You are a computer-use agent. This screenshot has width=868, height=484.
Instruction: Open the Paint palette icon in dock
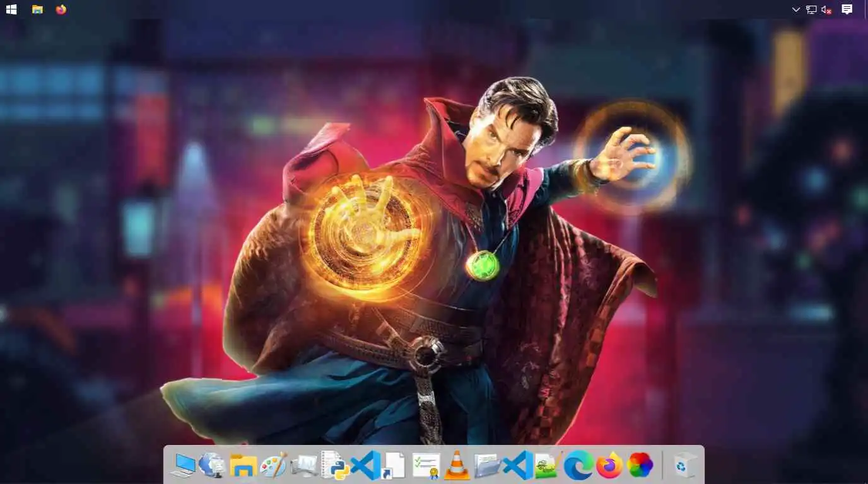tap(273, 466)
